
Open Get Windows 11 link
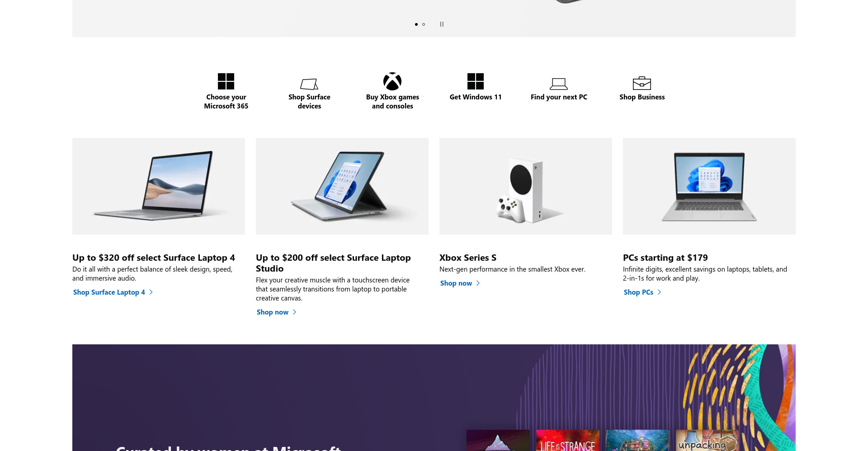(x=476, y=97)
